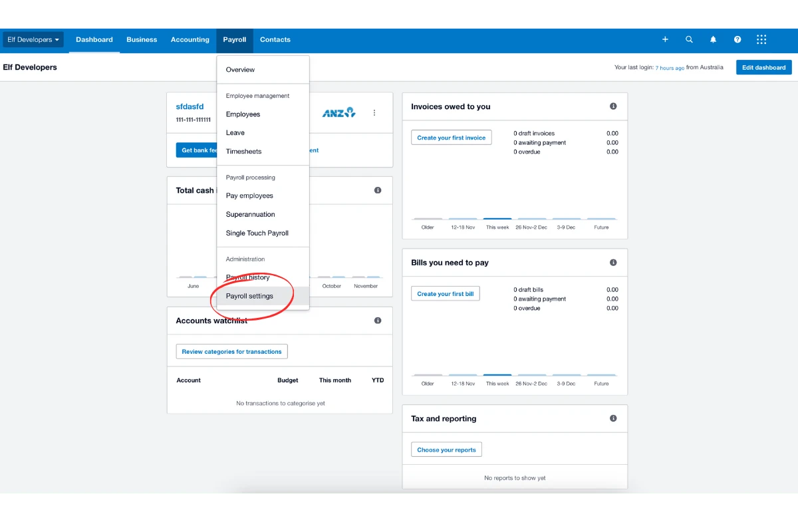Click the This month column header
This screenshot has width=798, height=532.
click(x=335, y=380)
